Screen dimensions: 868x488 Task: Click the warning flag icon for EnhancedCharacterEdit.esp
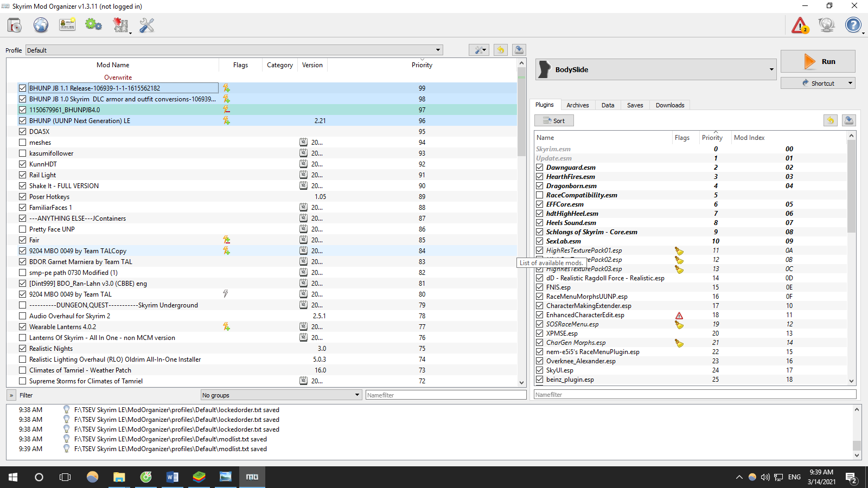coord(679,316)
